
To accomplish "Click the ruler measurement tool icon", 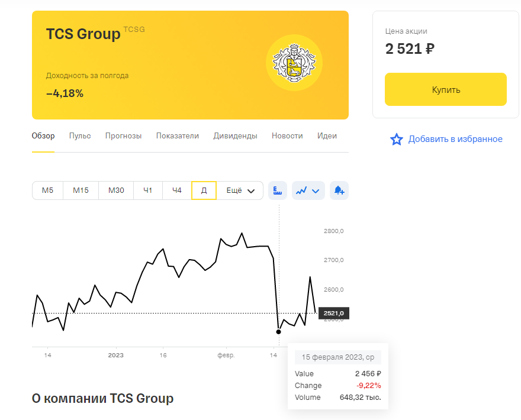I will pos(278,190).
